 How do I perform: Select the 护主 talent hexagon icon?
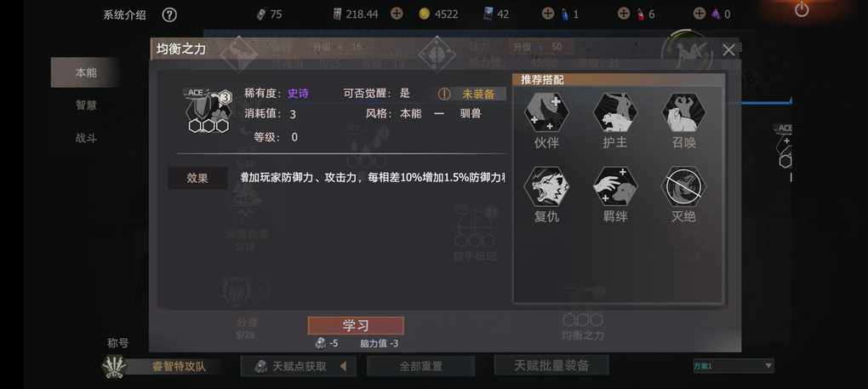(615, 112)
